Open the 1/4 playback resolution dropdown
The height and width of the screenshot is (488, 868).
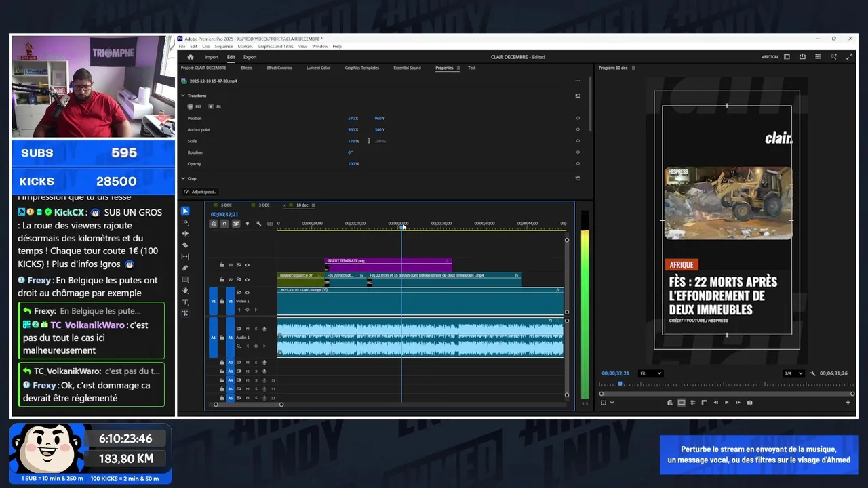793,373
